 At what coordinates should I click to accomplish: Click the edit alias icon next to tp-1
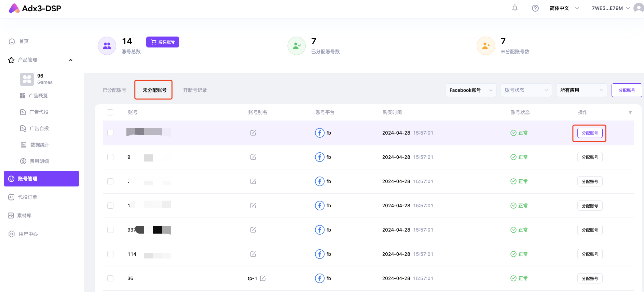click(x=263, y=278)
